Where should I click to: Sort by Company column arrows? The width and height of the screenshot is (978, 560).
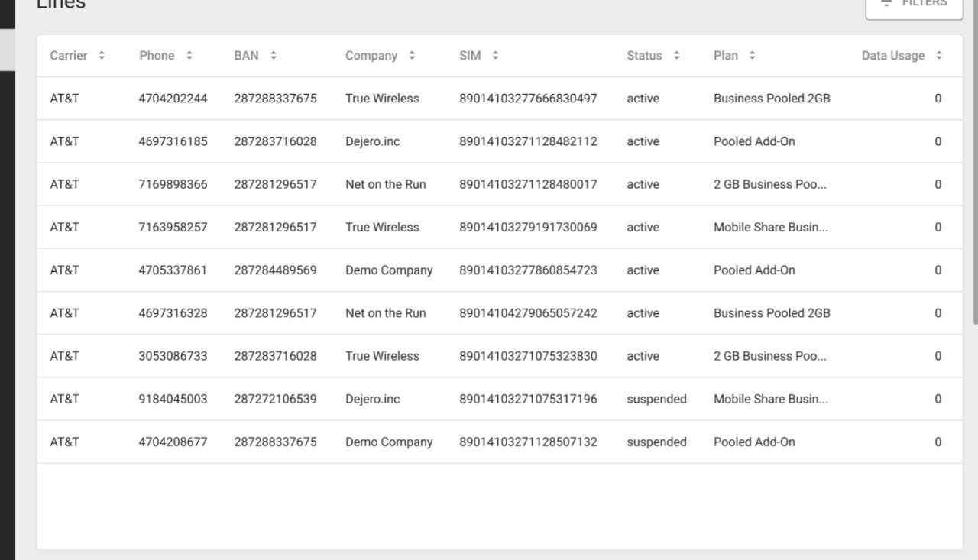(412, 56)
